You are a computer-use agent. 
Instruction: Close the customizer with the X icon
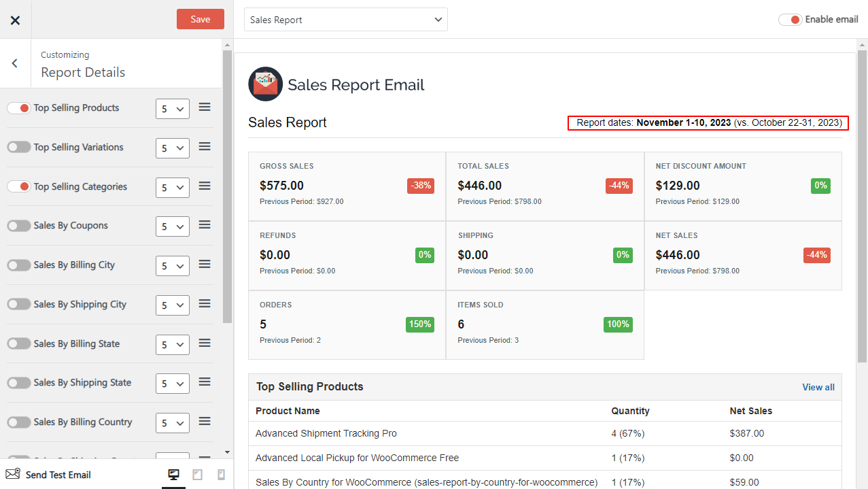pos(15,20)
